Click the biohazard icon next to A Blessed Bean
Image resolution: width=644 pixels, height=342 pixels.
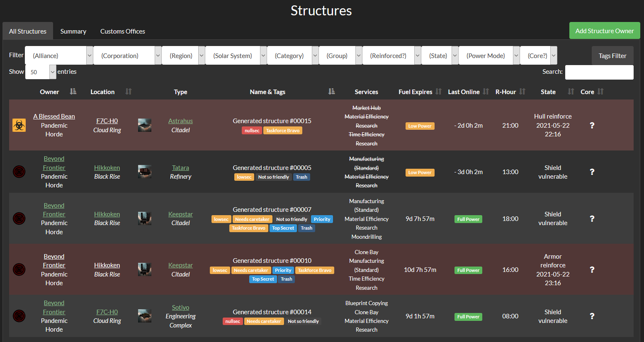(19, 125)
